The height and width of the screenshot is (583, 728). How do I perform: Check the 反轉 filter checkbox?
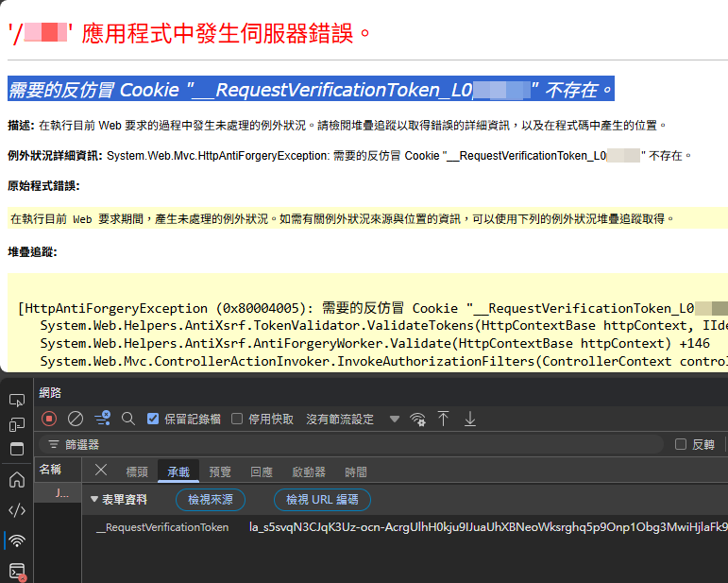click(681, 444)
